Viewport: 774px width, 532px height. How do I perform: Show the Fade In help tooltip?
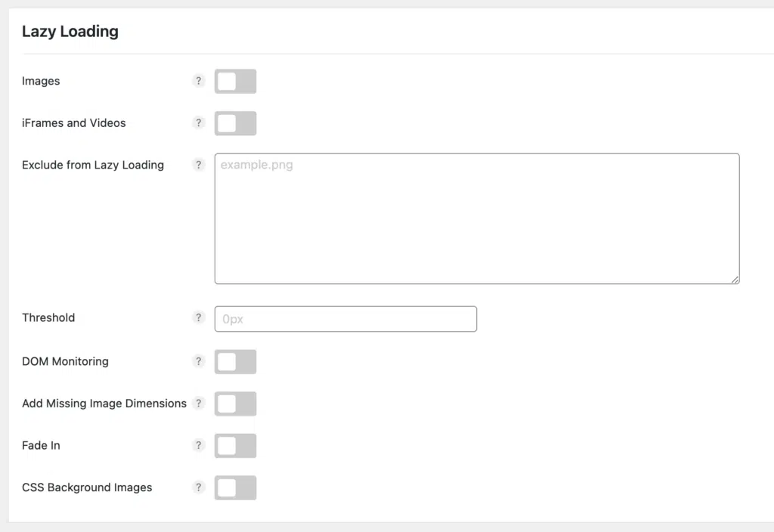click(x=199, y=445)
